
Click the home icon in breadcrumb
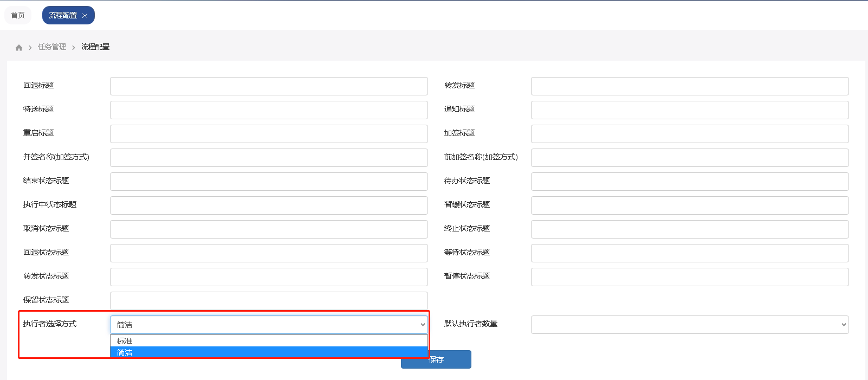19,48
